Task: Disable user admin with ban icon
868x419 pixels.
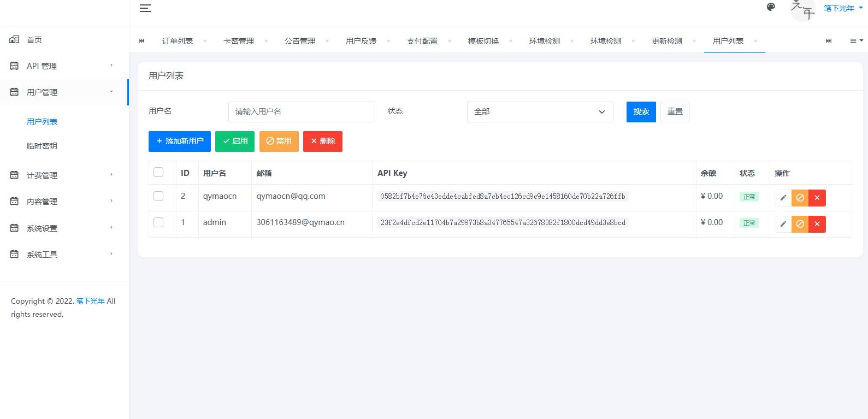Action: click(x=800, y=224)
